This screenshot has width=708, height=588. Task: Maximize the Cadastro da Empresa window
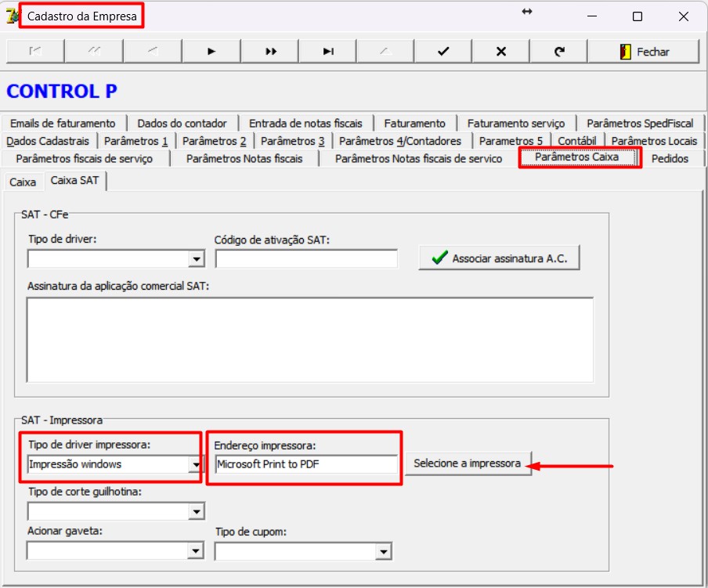(x=637, y=16)
